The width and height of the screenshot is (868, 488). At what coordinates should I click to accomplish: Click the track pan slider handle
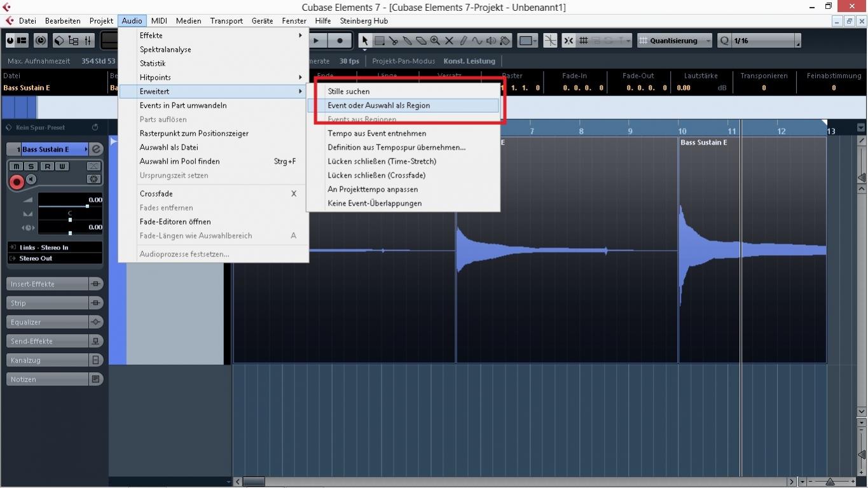(x=70, y=220)
